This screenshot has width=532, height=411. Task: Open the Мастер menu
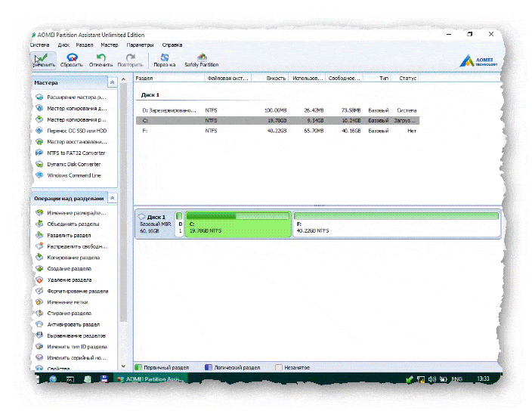click(x=110, y=45)
